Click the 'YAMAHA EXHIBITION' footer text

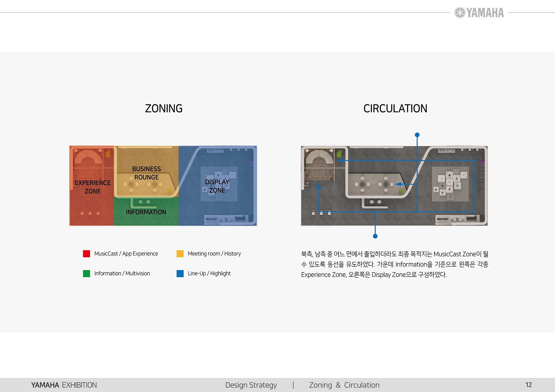click(64, 385)
